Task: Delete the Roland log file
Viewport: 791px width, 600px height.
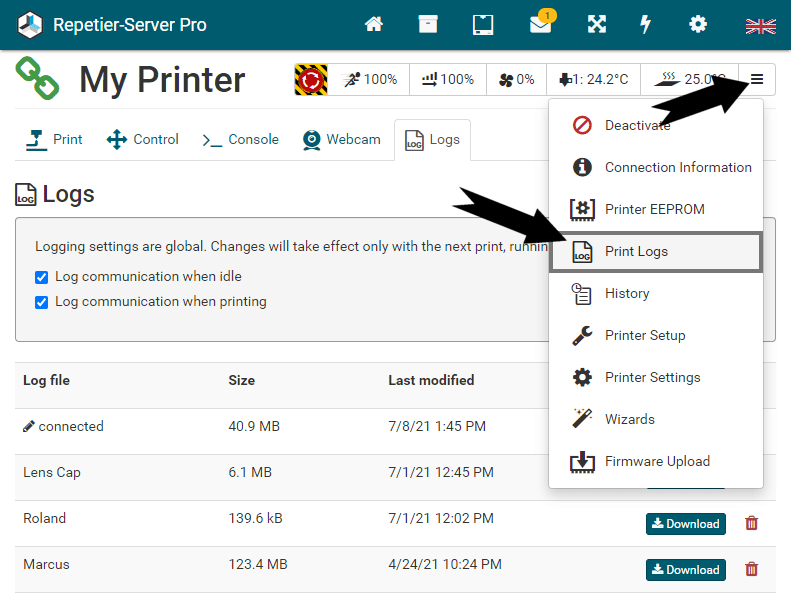Action: 752,523
